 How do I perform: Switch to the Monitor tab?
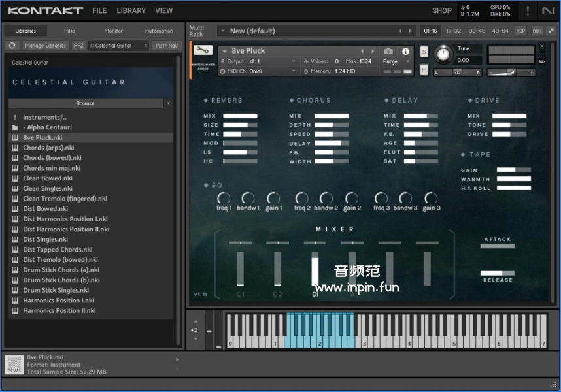pyautogui.click(x=114, y=31)
